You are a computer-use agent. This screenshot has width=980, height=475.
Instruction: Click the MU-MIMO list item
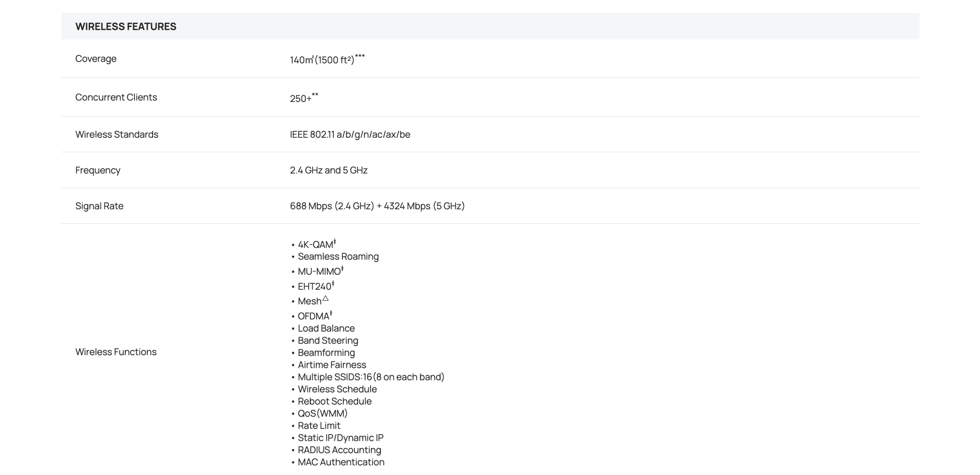[320, 271]
